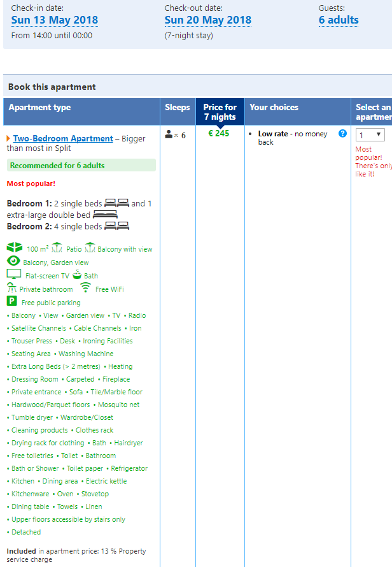The image size is (392, 567).
Task: Click the Price for 7 nights column header
Action: [220, 111]
